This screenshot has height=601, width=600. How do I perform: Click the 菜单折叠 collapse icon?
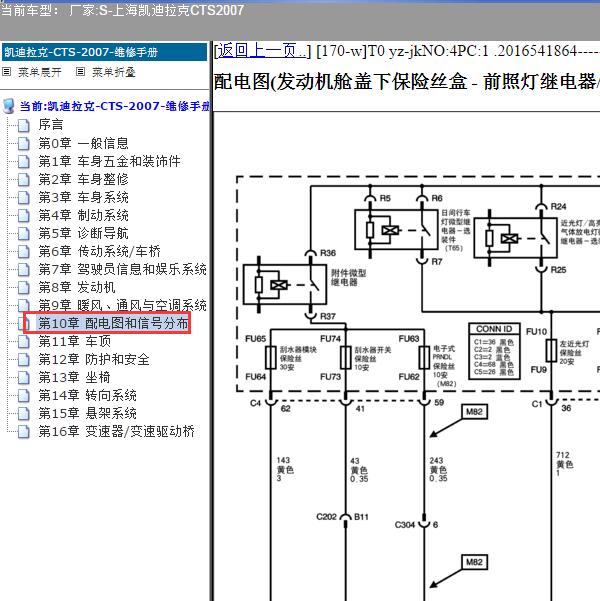[x=80, y=72]
